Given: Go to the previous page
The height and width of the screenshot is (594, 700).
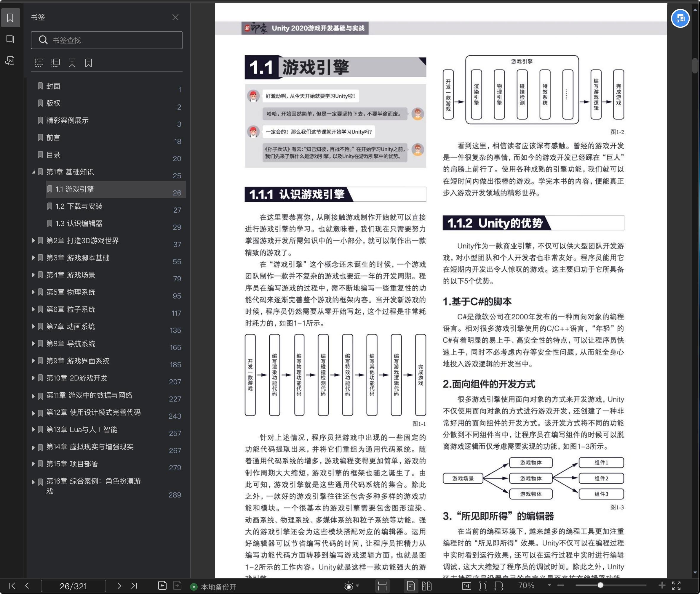Looking at the screenshot, I should (27, 586).
